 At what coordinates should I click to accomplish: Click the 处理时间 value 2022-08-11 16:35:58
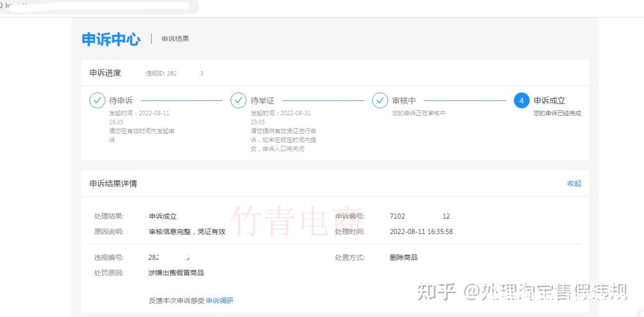(x=421, y=231)
